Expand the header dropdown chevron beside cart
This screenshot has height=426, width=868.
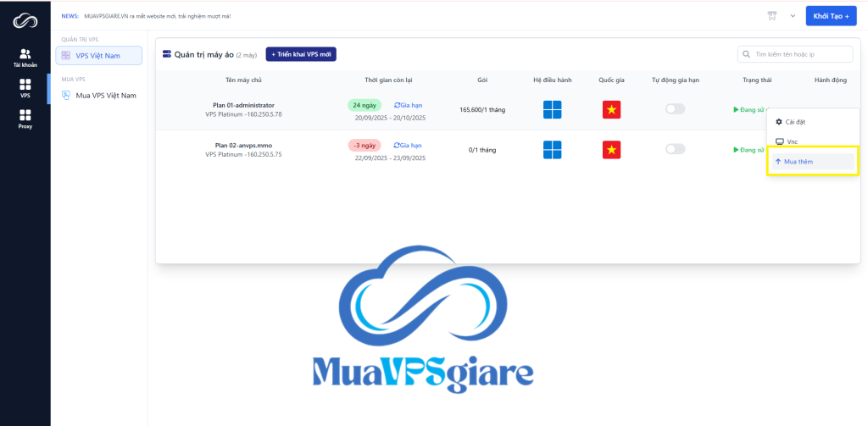[x=793, y=16]
